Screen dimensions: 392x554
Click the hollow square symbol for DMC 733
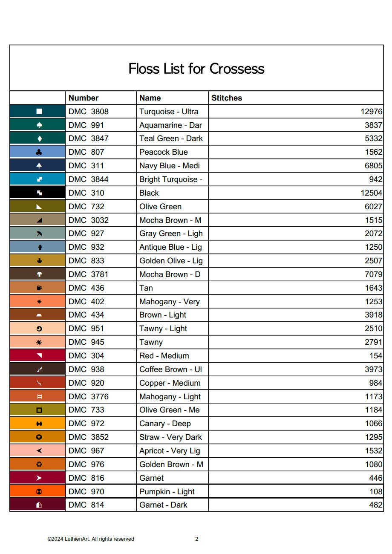(39, 410)
